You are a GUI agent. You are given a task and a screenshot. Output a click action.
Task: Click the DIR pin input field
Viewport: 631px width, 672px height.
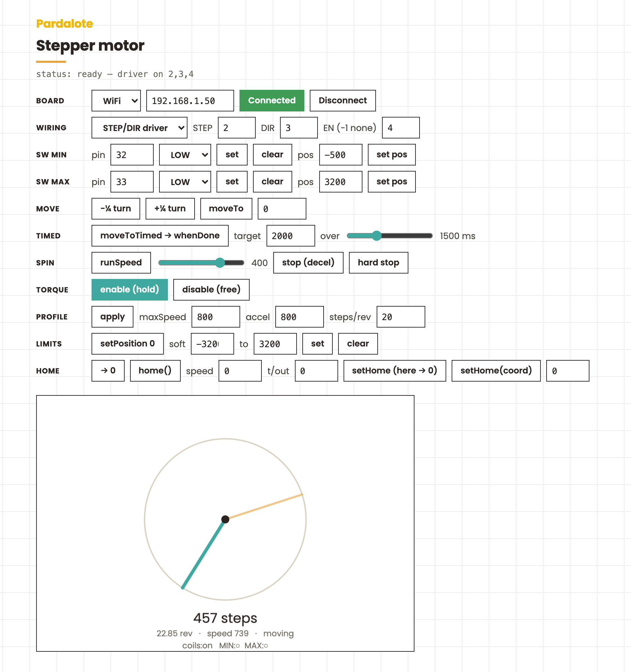click(299, 128)
